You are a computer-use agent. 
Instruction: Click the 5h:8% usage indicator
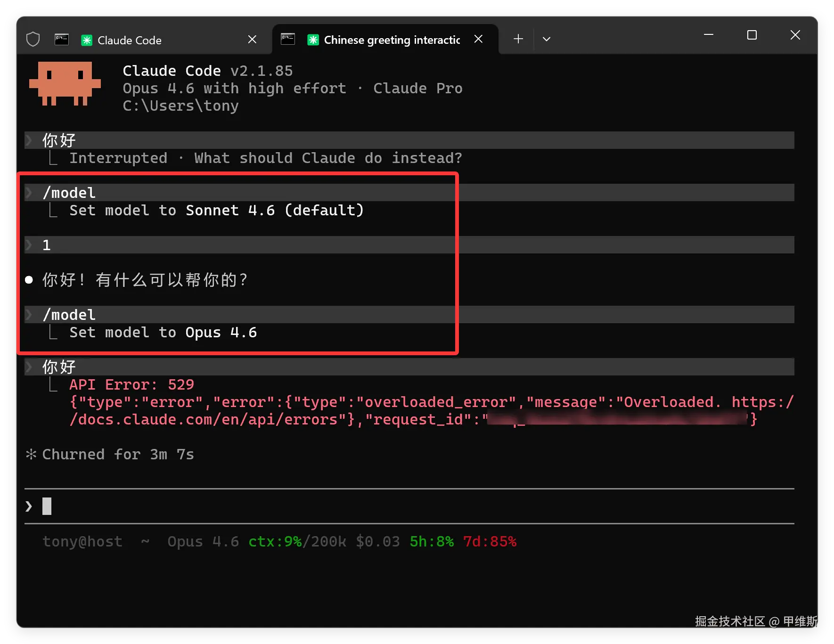point(432,542)
